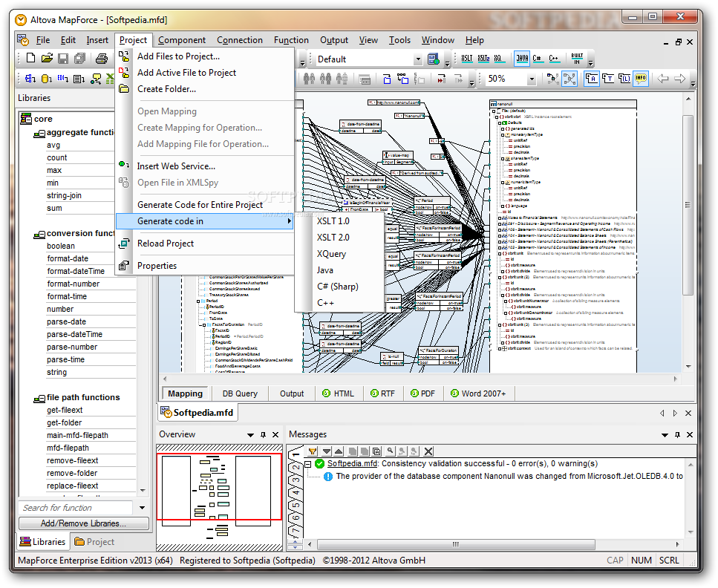Image resolution: width=718 pixels, height=588 pixels.
Task: Click global resource configuration icon beside Default
Action: pos(433,59)
